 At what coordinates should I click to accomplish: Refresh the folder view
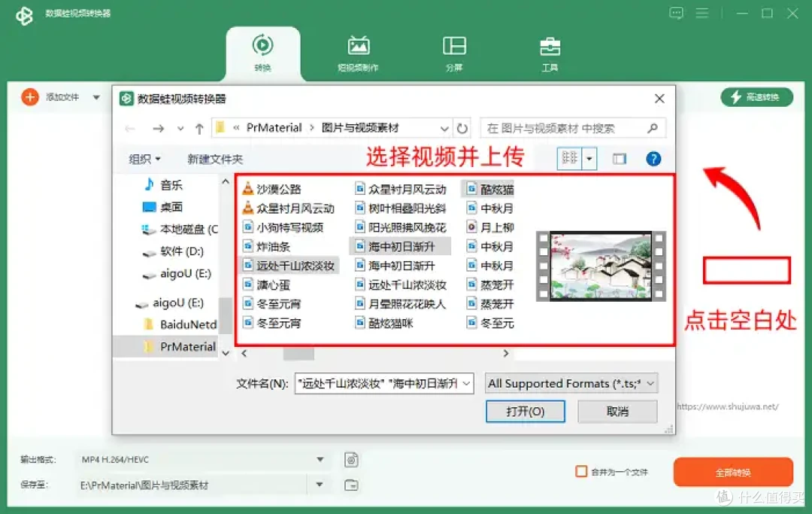tap(462, 128)
